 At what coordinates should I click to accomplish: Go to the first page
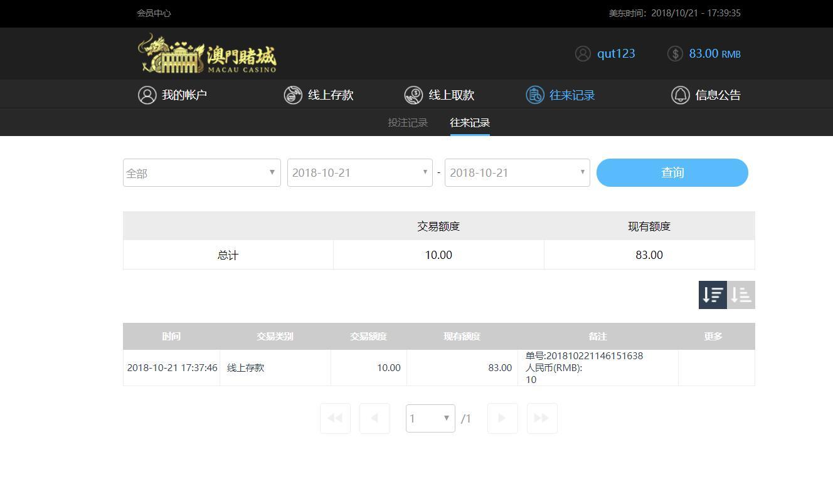335,418
